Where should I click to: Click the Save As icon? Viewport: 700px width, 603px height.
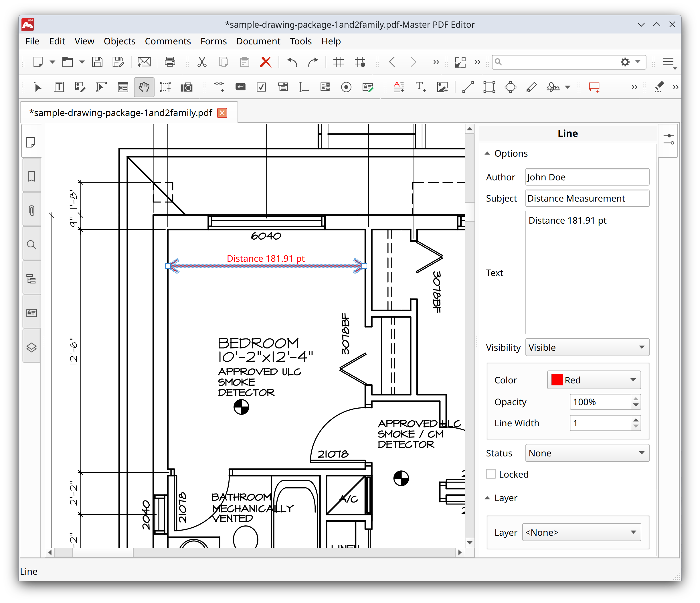pos(118,62)
